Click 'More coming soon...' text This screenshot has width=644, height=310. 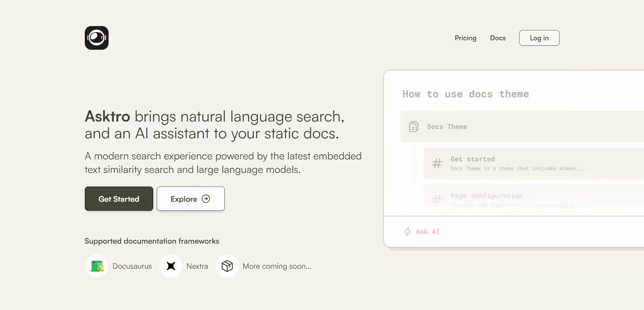coord(277,266)
